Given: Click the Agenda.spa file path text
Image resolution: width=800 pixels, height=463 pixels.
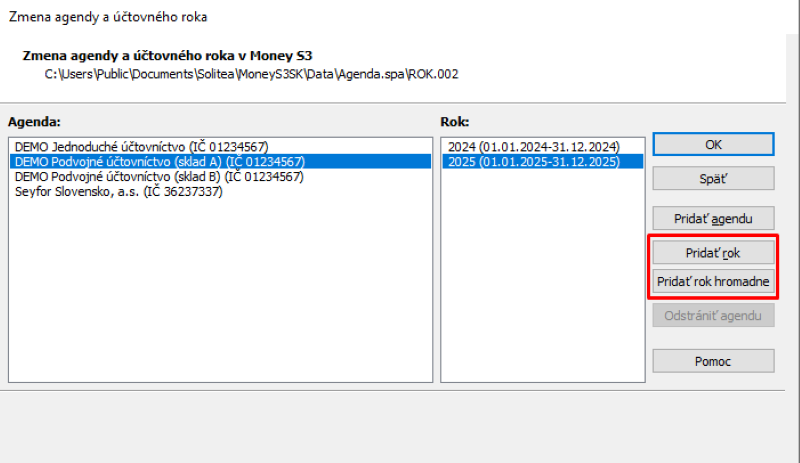Looking at the screenshot, I should (251, 73).
